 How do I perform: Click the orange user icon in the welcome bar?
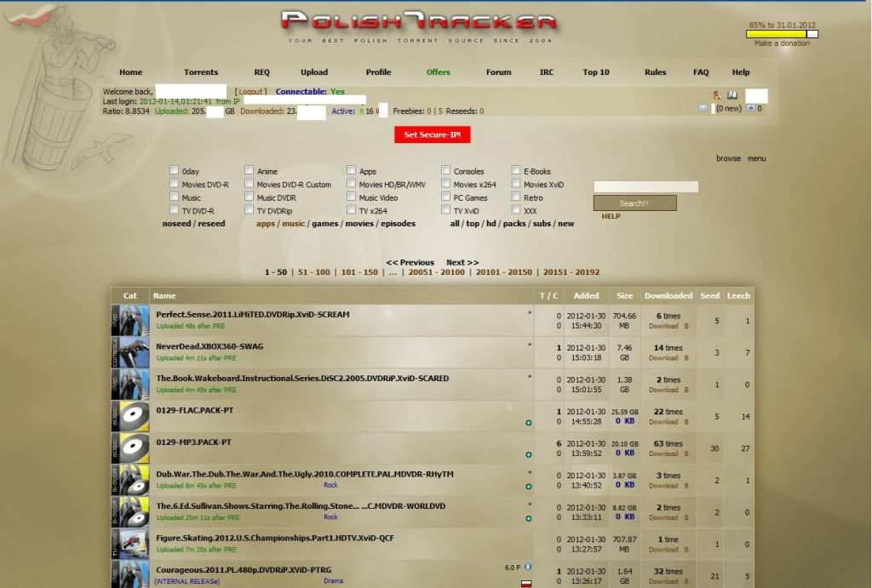tap(717, 95)
